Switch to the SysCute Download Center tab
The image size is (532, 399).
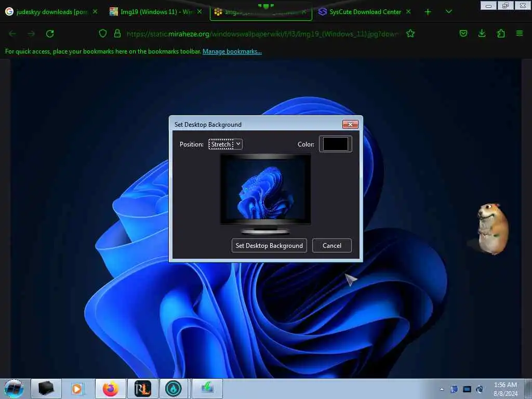pyautogui.click(x=365, y=12)
